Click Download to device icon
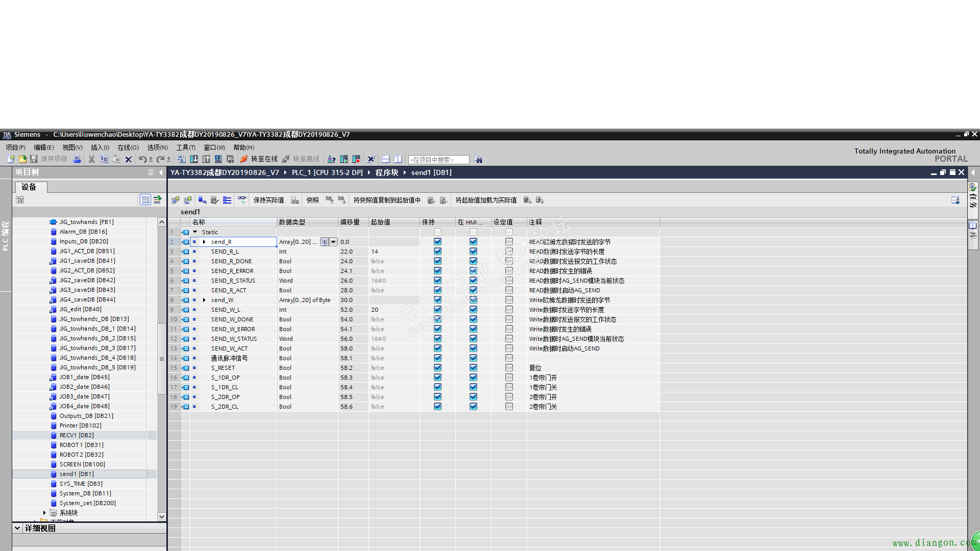 tap(194, 159)
